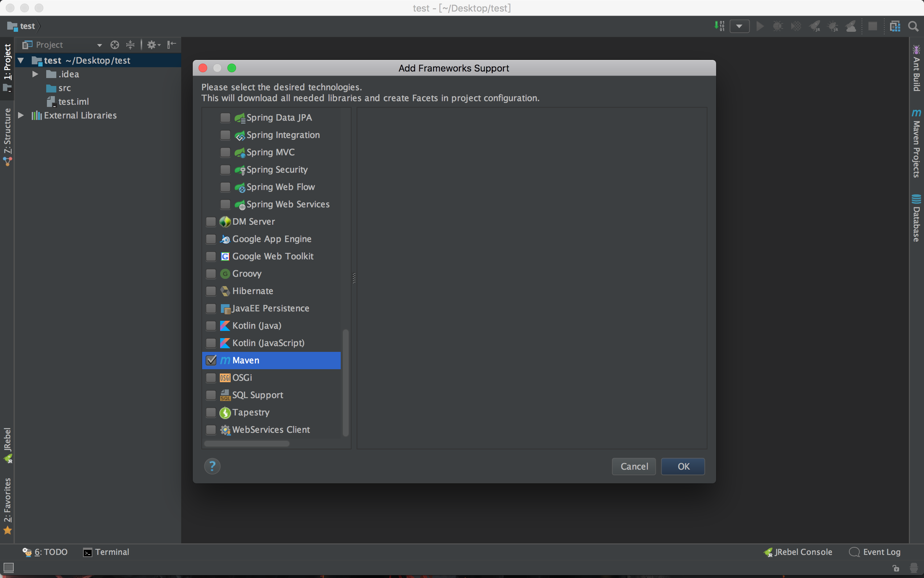Open the Z: Structure side tab
Image resolution: width=924 pixels, height=578 pixels.
(7, 137)
